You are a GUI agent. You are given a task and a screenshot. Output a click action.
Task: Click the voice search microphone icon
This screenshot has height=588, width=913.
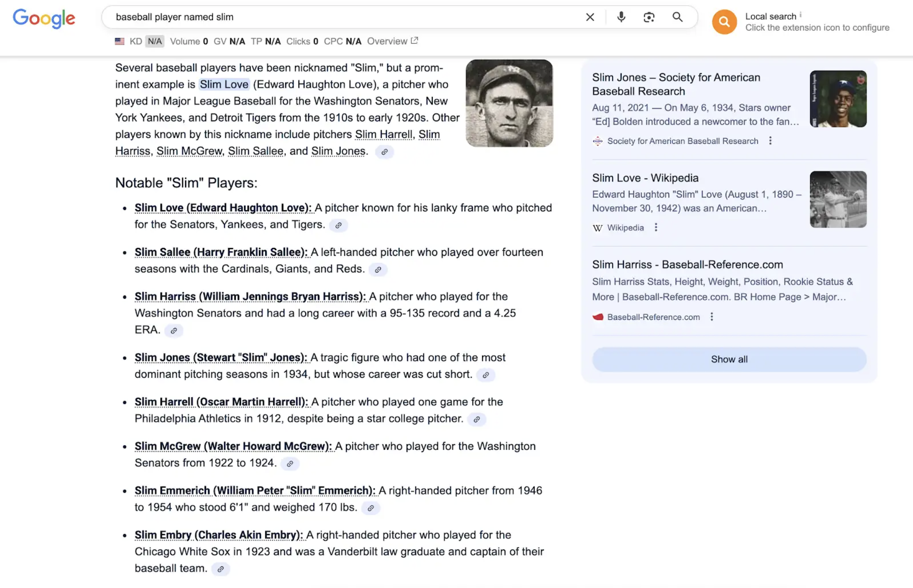(621, 17)
